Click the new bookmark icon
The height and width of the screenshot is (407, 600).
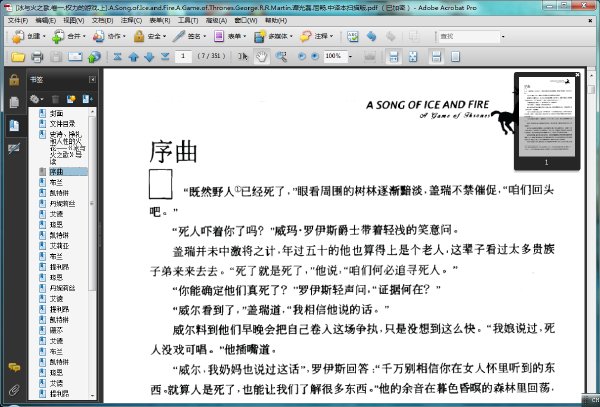tap(71, 99)
